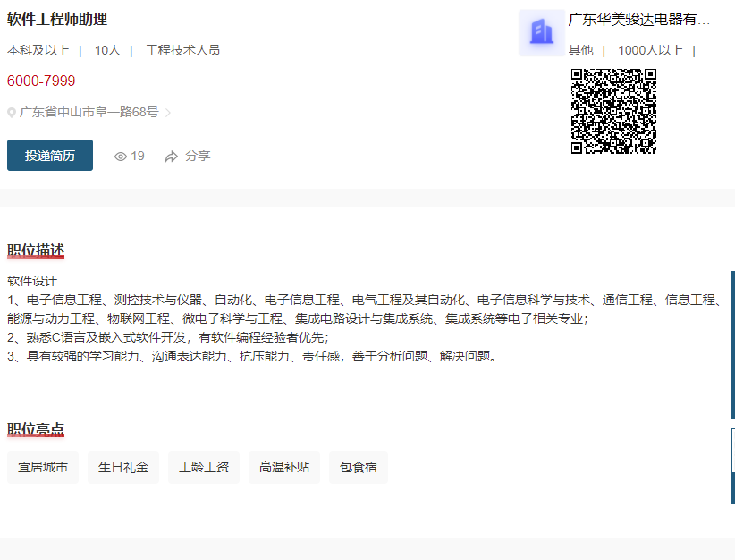Select the 包食宿 highlight tag
The height and width of the screenshot is (560, 735).
pos(359,467)
